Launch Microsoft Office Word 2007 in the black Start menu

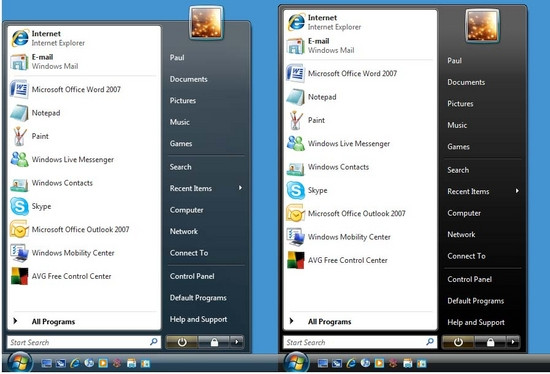360,73
